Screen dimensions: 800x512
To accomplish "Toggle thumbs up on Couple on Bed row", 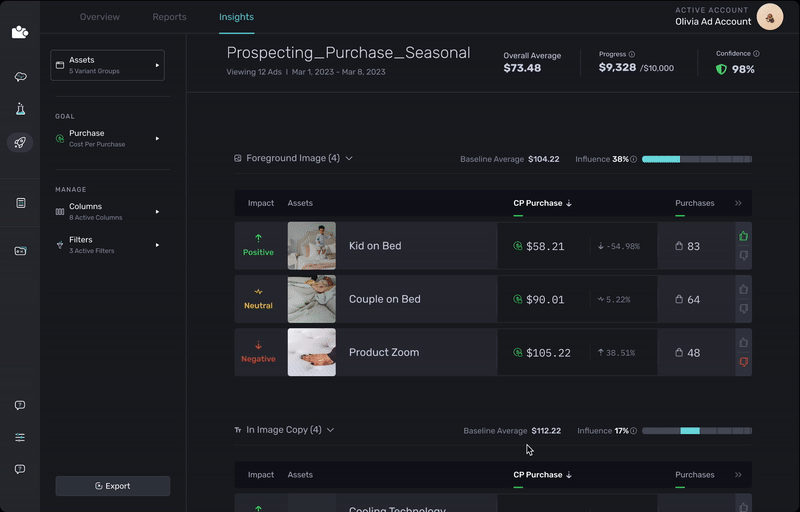I will (743, 290).
